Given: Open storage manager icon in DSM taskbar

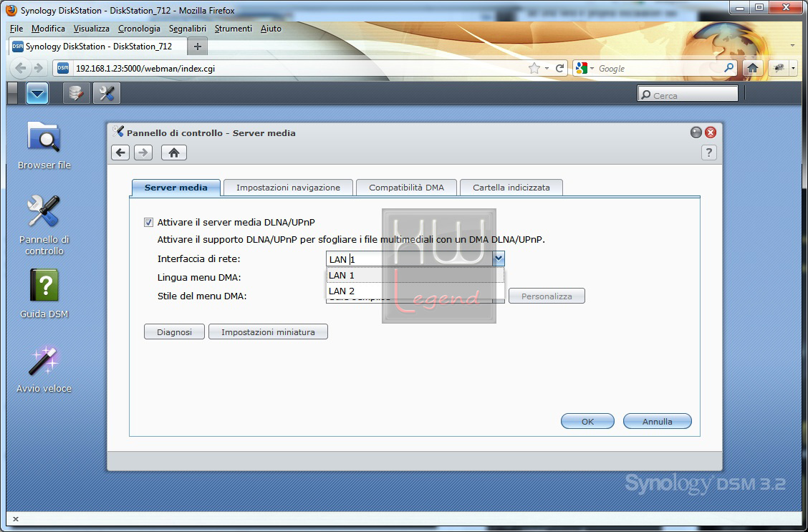Looking at the screenshot, I should pos(76,93).
